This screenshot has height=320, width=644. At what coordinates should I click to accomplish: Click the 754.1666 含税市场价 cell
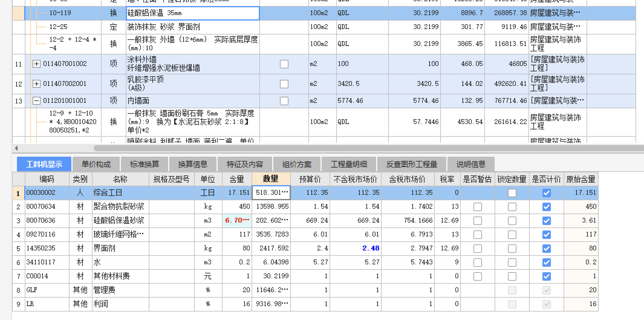[x=408, y=220]
